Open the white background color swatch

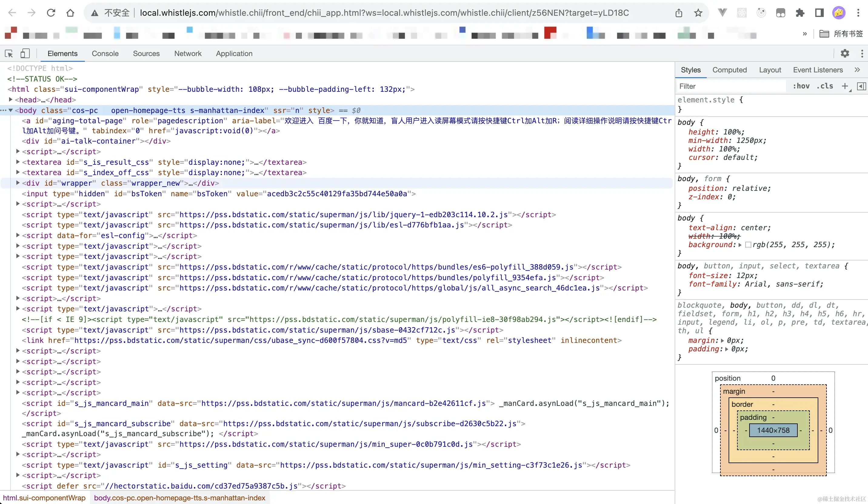pyautogui.click(x=748, y=245)
